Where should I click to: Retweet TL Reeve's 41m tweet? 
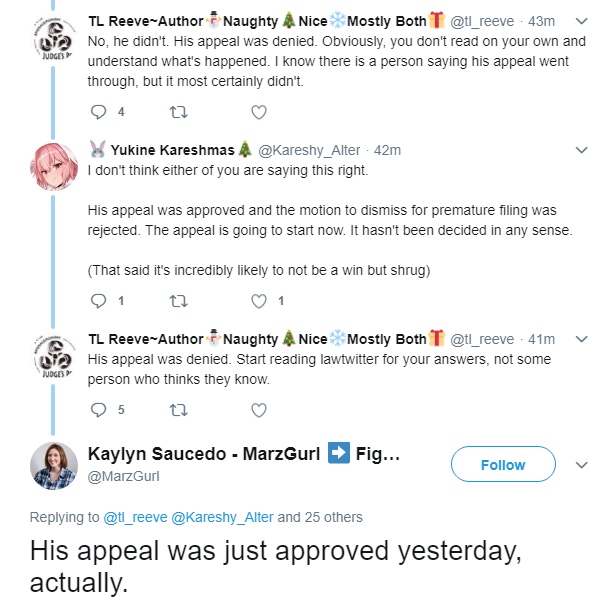179,410
